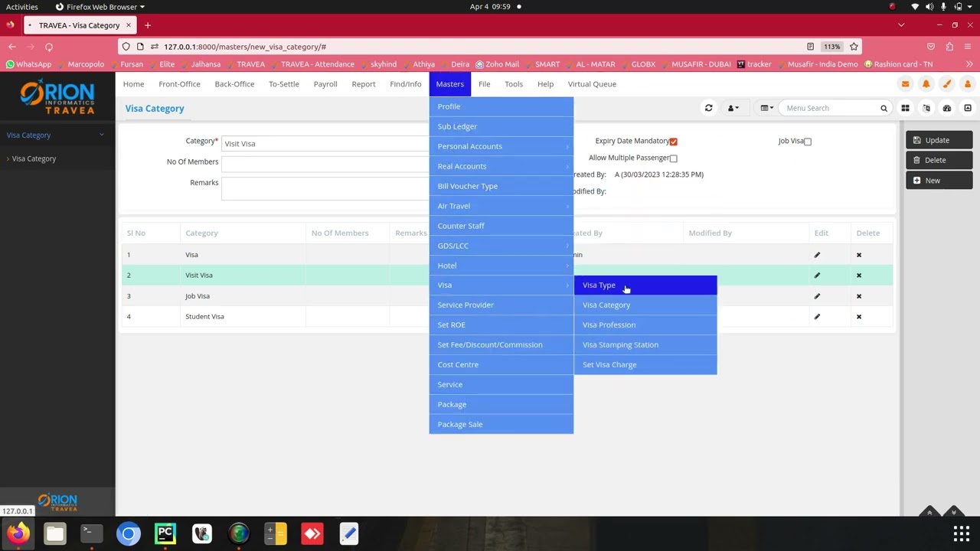The height and width of the screenshot is (551, 980).
Task: Click the New button
Action: (939, 181)
